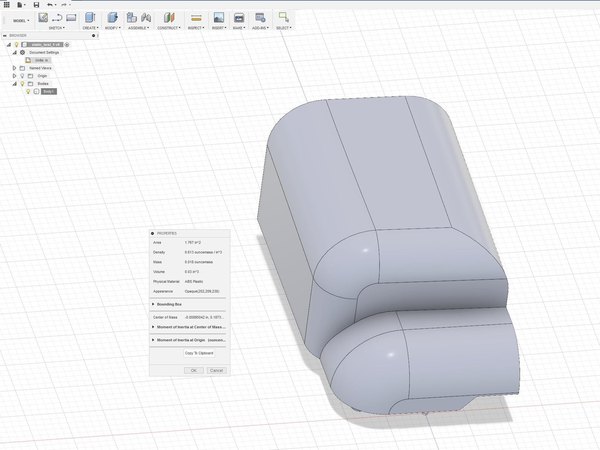Click the Offset Plane icon in Construct
This screenshot has height=450, width=600.
[x=169, y=18]
